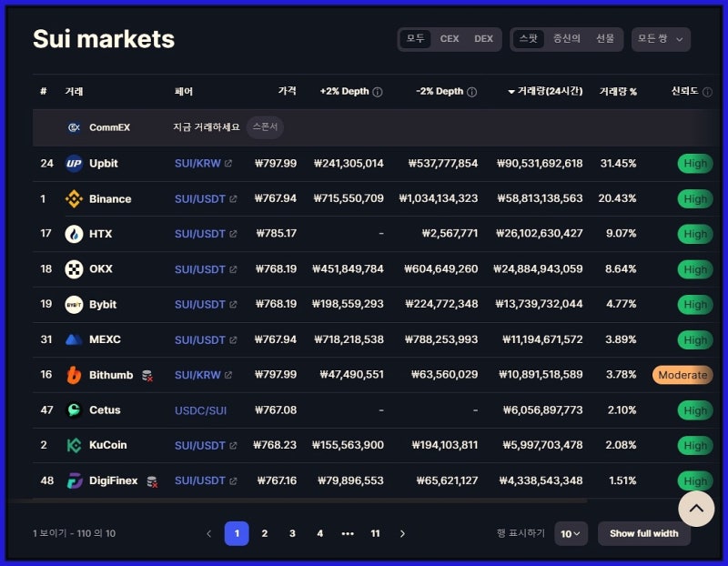The width and height of the screenshot is (728, 566).
Task: Click external link icon on Binance SUI/USDT
Action: pos(233,198)
